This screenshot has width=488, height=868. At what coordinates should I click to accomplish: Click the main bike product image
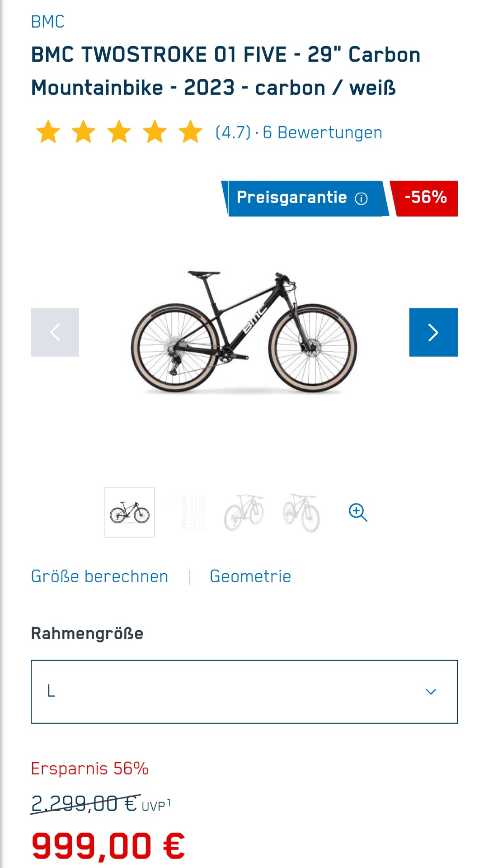[244, 332]
